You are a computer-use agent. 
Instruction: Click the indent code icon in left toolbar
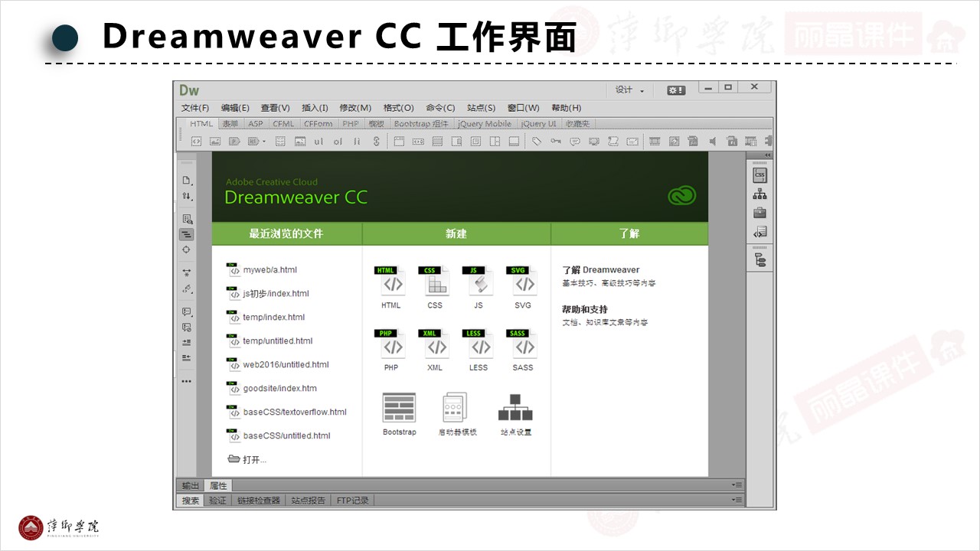click(x=186, y=342)
